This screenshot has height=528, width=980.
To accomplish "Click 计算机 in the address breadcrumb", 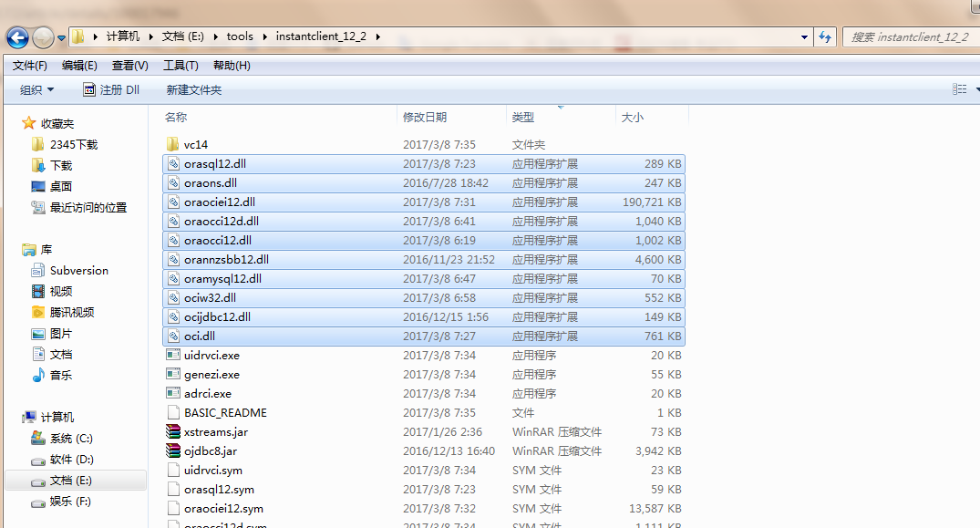I will click(x=122, y=36).
